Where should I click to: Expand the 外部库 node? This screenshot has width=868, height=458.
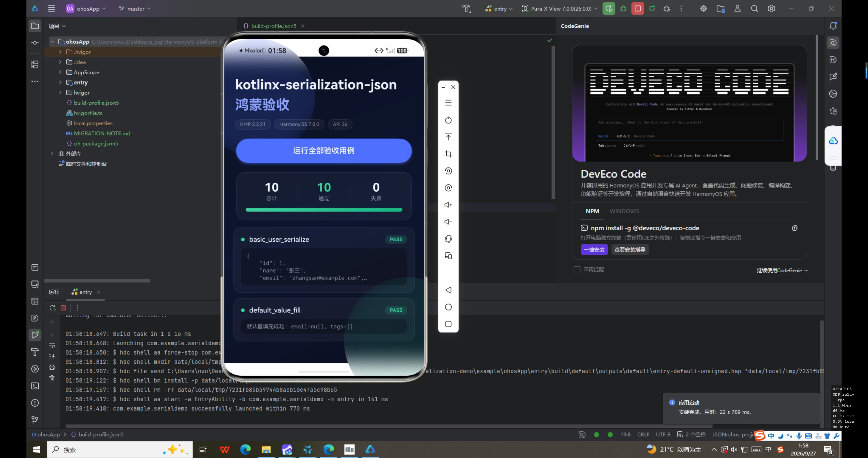point(52,154)
